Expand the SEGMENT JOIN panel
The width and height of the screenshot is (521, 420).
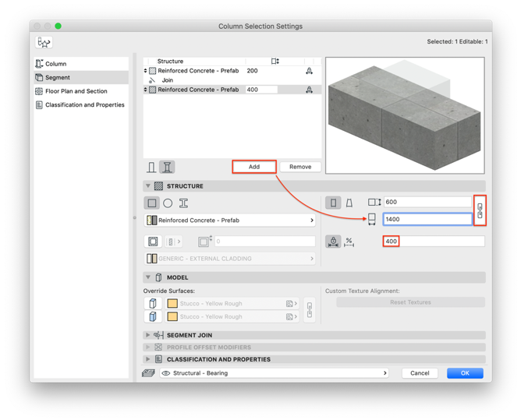click(x=148, y=335)
